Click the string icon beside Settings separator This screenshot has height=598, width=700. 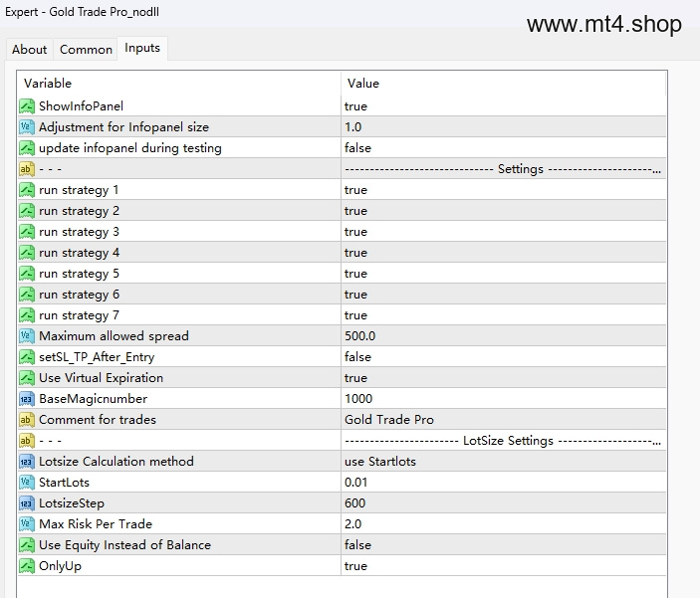[27, 169]
